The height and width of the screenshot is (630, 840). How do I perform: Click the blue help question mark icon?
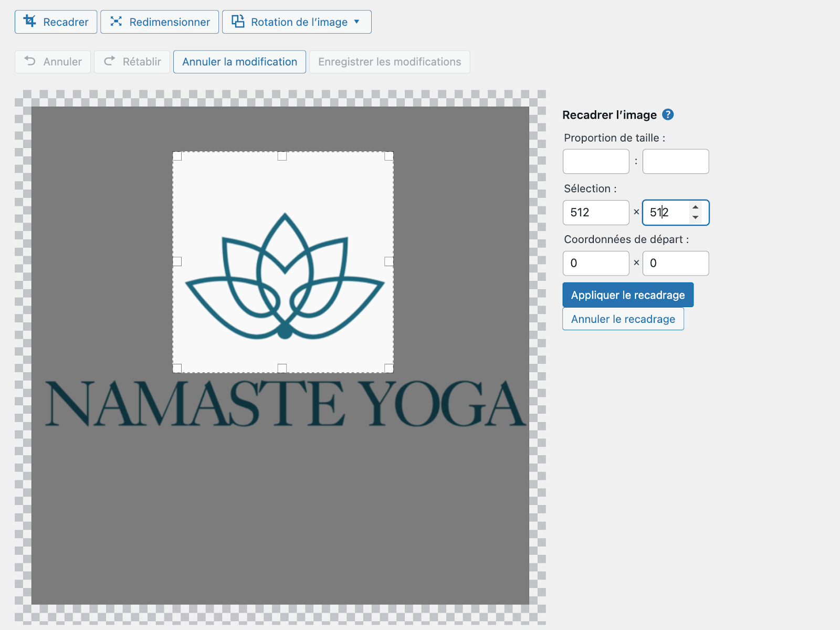(x=668, y=114)
